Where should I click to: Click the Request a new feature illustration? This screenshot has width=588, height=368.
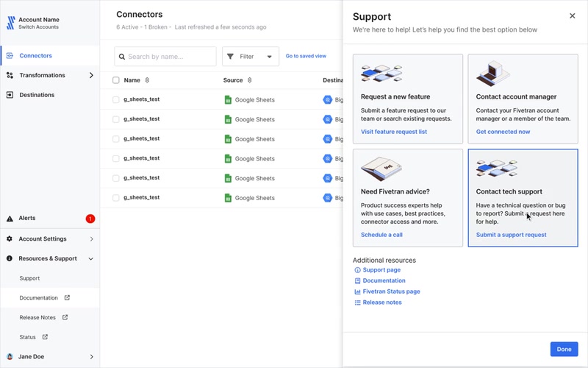(381, 73)
